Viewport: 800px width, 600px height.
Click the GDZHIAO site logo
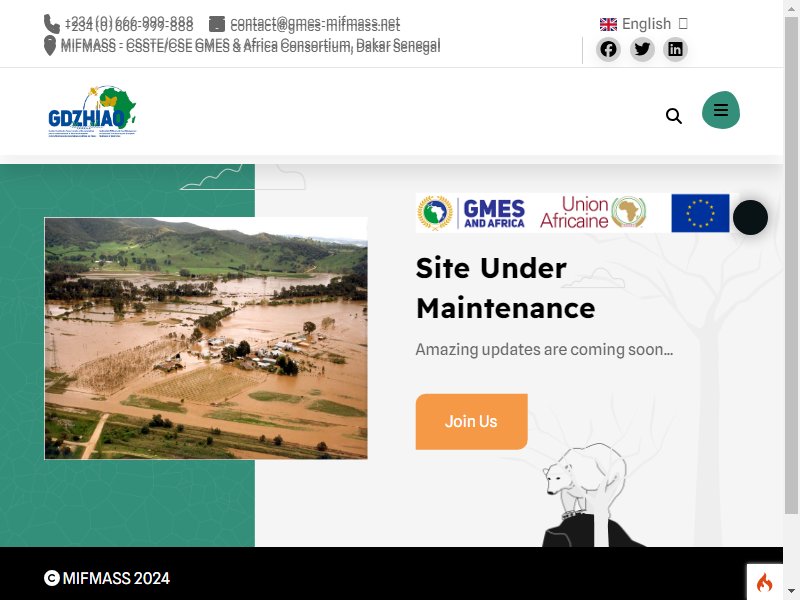click(92, 112)
